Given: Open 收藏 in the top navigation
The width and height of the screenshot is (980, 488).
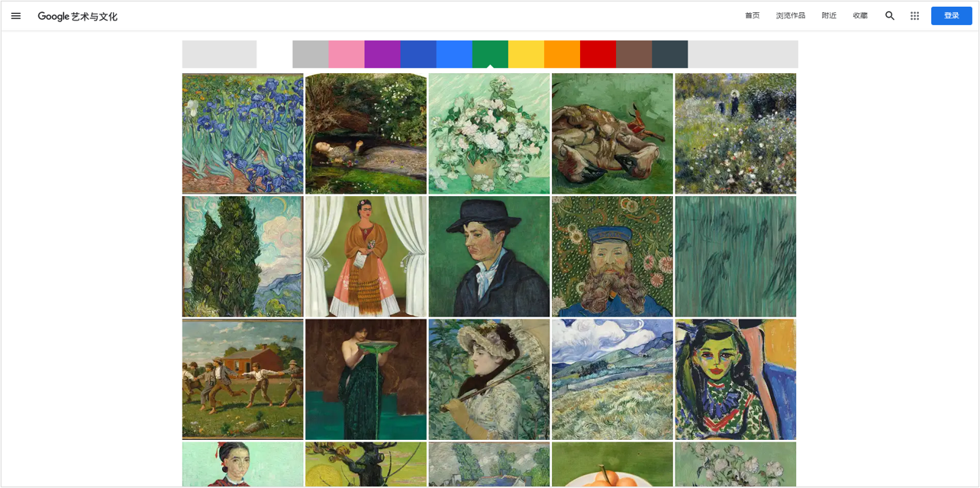Looking at the screenshot, I should [x=860, y=15].
